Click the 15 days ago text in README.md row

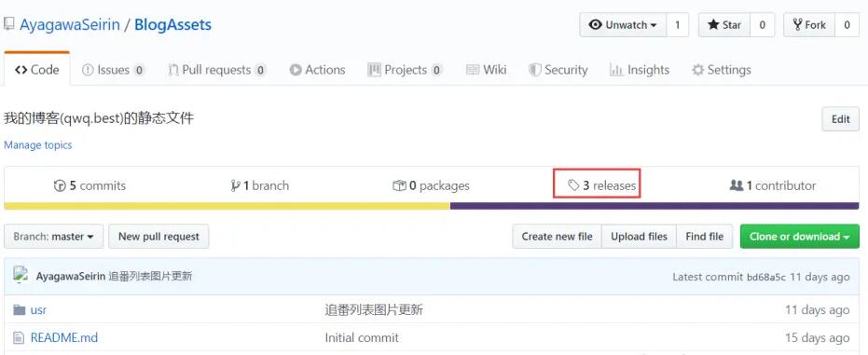tap(817, 337)
